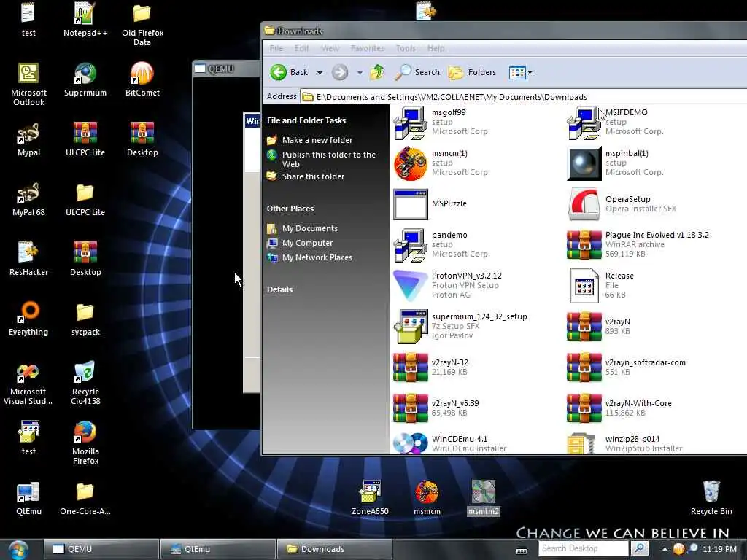Select the WinCDEmu-4.1 installer
This screenshot has width=747, height=560.
click(x=449, y=443)
